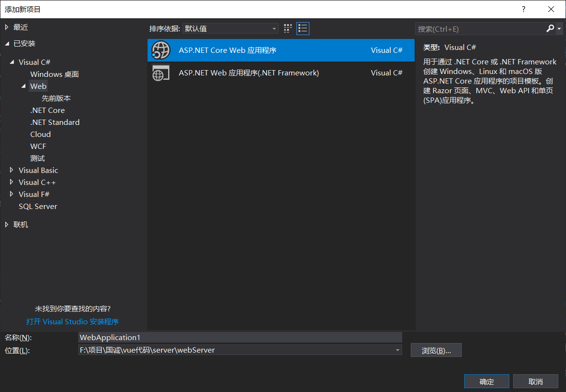The image size is (566, 392).
Task: Expand the Visual C++ node
Action: (x=12, y=182)
